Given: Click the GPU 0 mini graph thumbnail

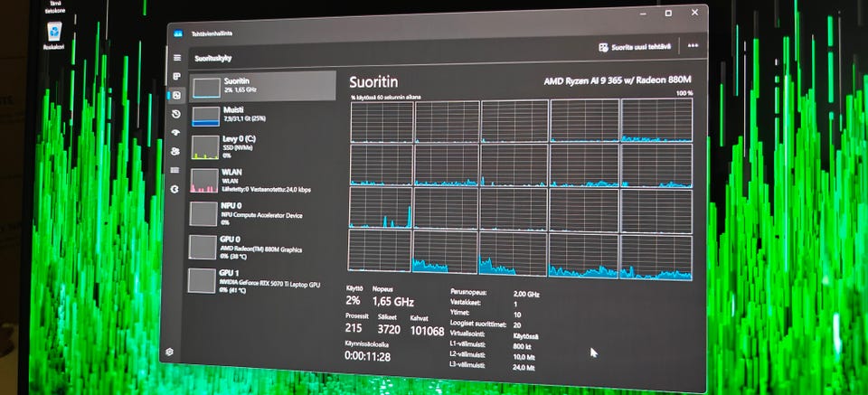Looking at the screenshot, I should [x=202, y=248].
